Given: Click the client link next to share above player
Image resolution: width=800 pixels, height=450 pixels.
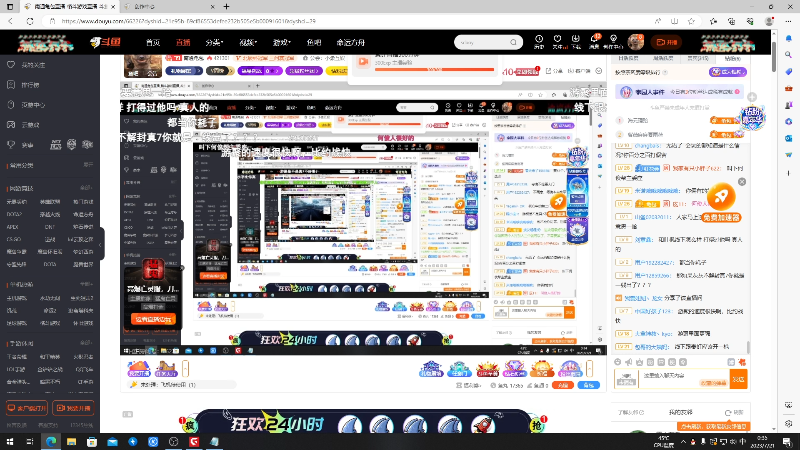Looking at the screenshot, I should [x=579, y=71].
